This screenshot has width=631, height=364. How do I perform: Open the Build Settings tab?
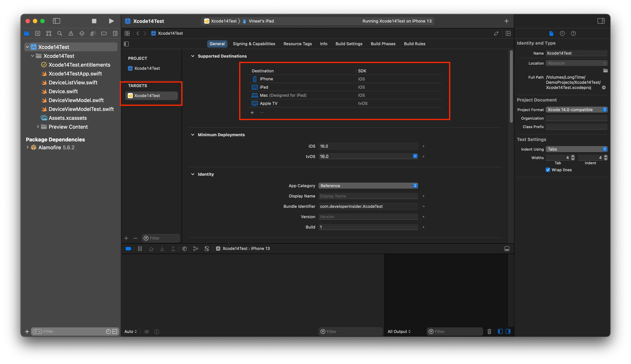(x=349, y=44)
